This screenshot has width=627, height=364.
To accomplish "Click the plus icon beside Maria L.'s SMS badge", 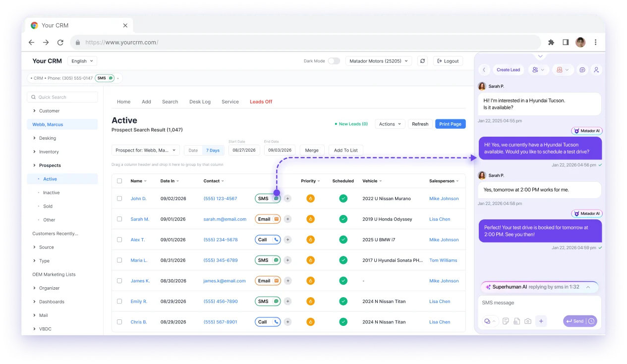I will point(287,260).
